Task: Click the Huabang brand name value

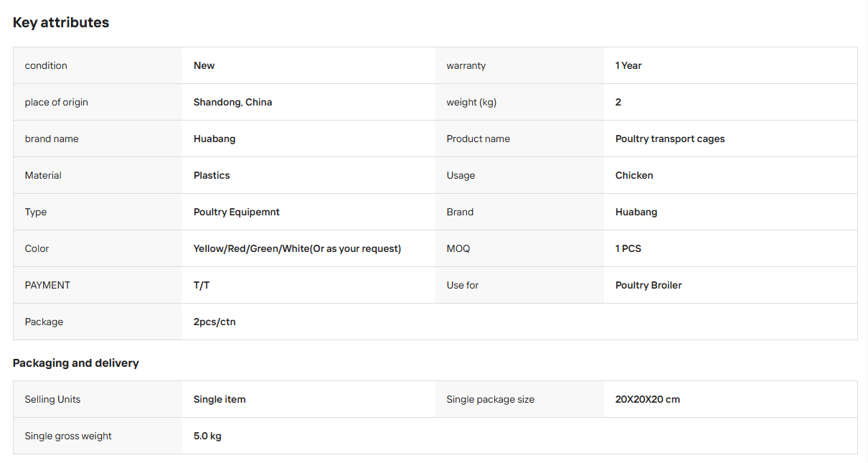Action: click(214, 139)
